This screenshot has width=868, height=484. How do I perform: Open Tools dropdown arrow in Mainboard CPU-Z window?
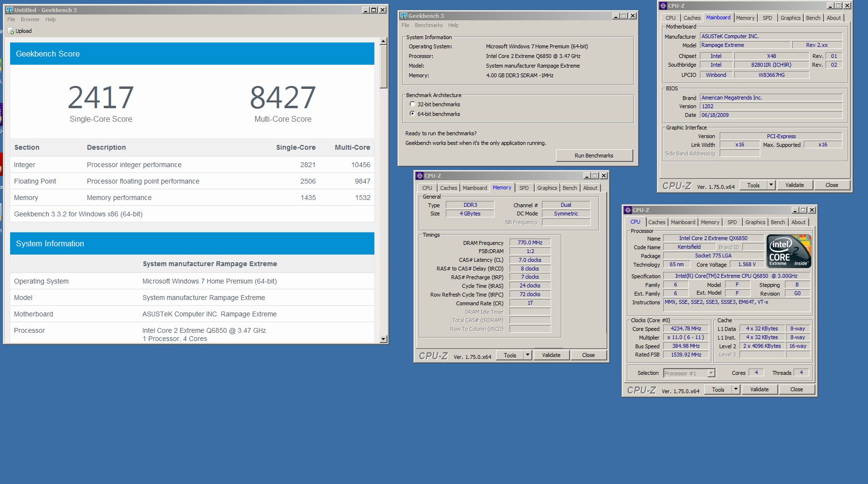(771, 185)
